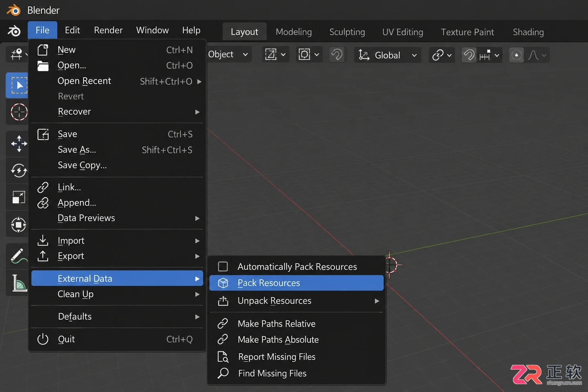The height and width of the screenshot is (392, 588).
Task: Click the Make Paths Relative link icon
Action: 223,324
